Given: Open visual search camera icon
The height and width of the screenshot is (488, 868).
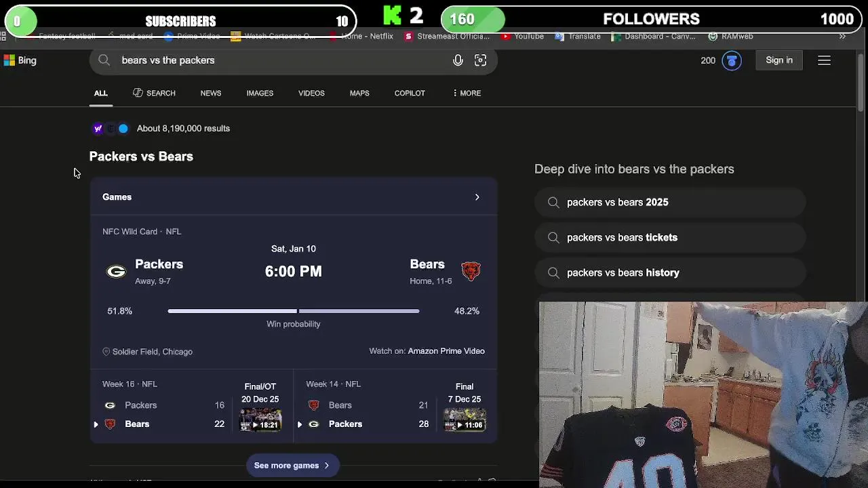Looking at the screenshot, I should click(x=480, y=60).
